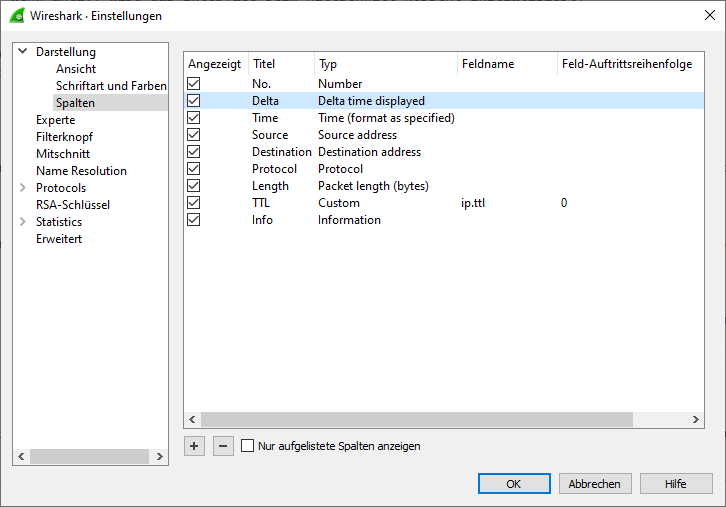Add a new column with plus button
726x507 pixels.
194,446
